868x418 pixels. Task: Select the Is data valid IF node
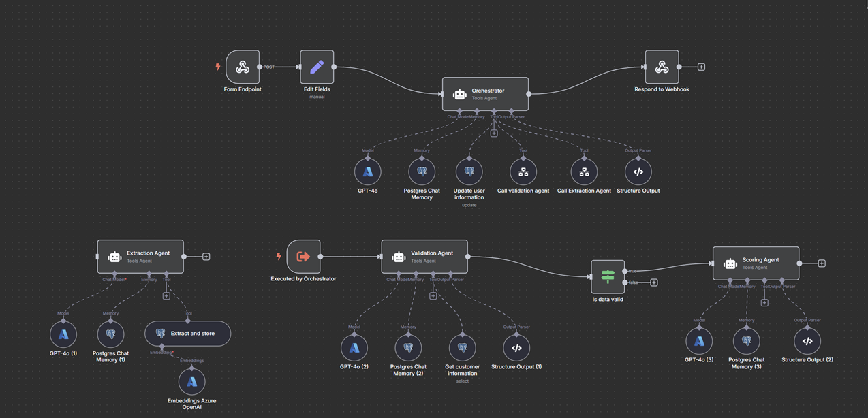pos(608,276)
